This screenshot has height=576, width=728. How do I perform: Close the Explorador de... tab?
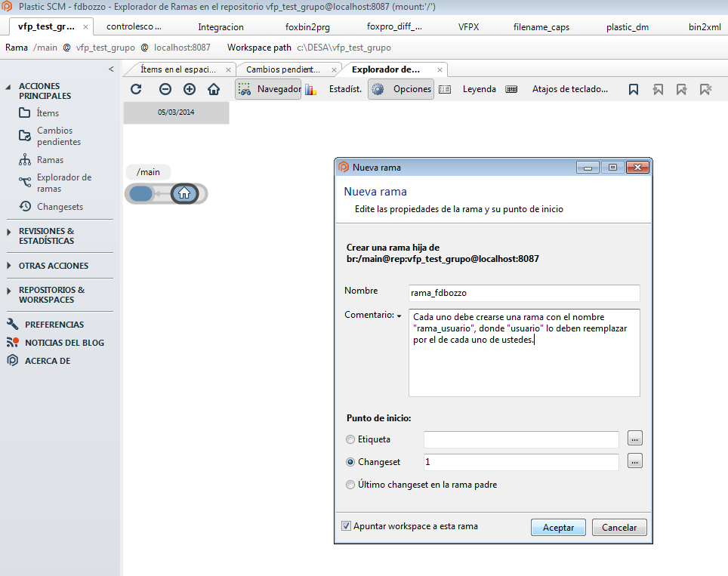point(440,69)
